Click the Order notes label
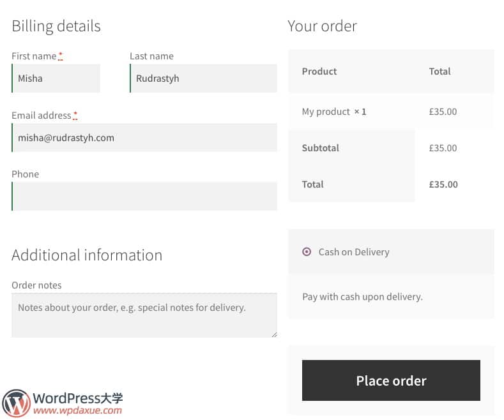Viewport: 504px width, 420px height. tap(36, 285)
